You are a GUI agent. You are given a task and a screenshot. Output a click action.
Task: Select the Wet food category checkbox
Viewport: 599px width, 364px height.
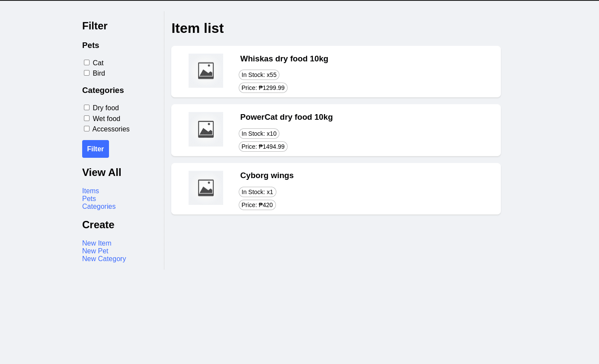click(x=87, y=118)
